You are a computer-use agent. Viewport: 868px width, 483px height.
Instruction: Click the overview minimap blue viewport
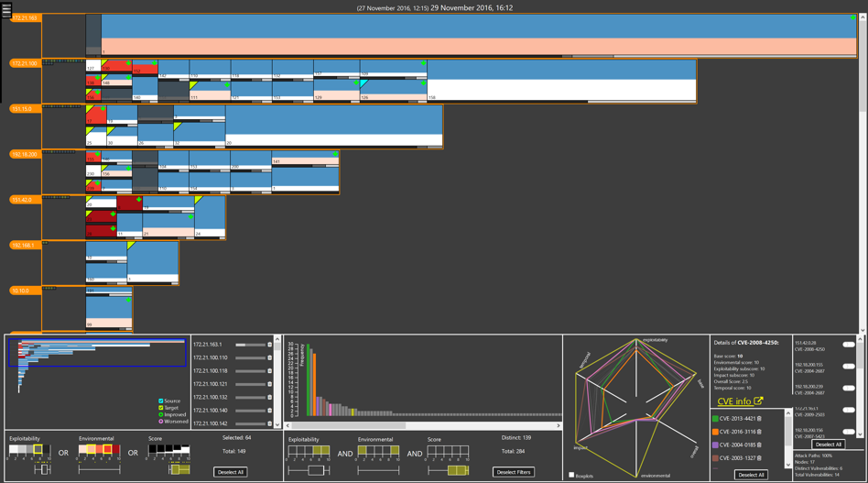point(97,353)
